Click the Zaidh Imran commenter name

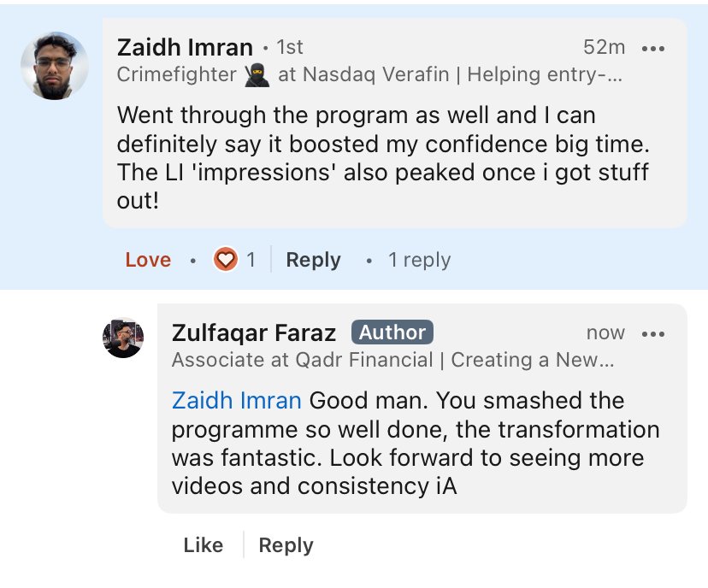tap(185, 47)
